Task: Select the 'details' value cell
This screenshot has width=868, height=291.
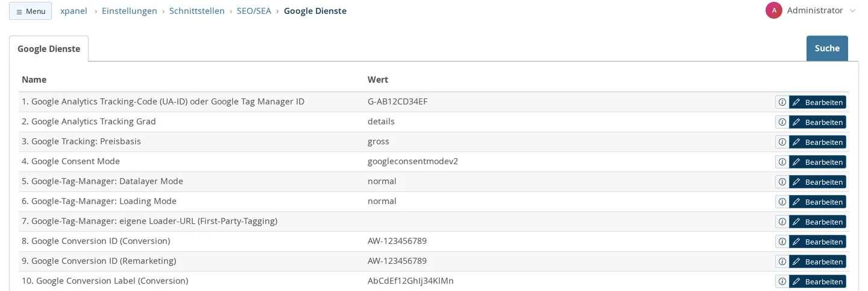Action: pos(381,121)
